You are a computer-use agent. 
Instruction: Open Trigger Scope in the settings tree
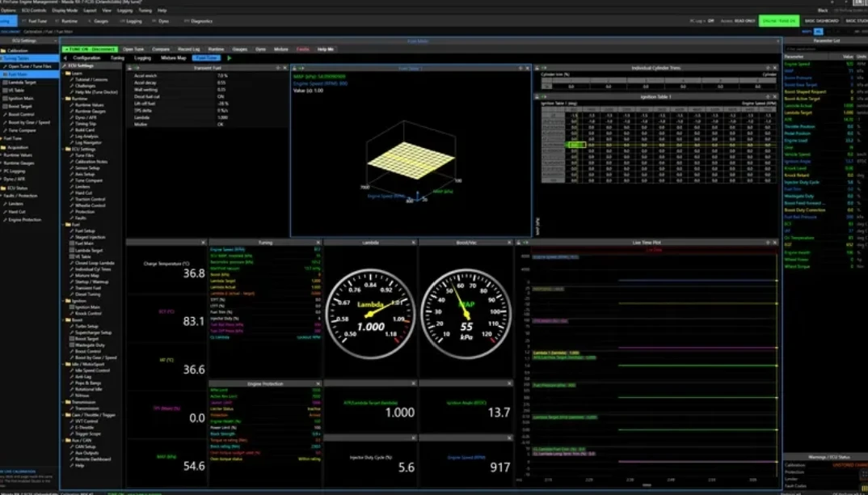(89, 434)
